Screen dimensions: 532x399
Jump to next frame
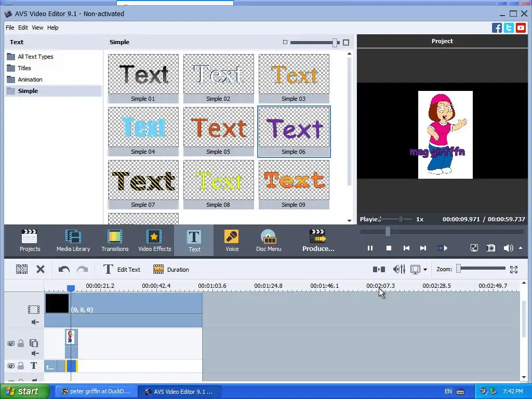[x=423, y=248]
